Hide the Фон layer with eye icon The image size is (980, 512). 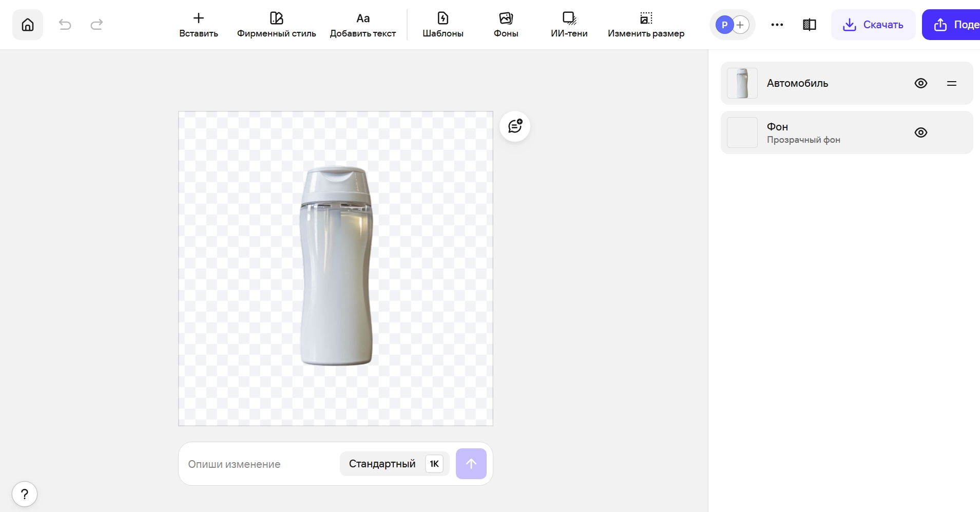[x=921, y=132]
